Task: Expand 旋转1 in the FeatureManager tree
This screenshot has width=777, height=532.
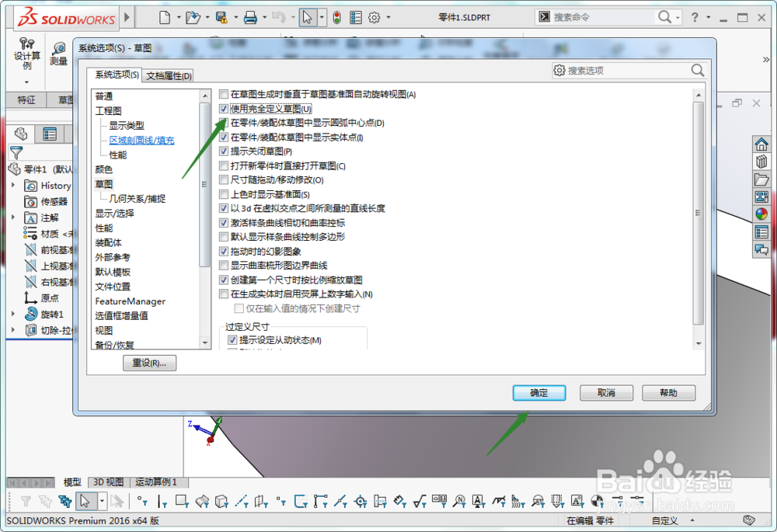Action: [x=12, y=314]
